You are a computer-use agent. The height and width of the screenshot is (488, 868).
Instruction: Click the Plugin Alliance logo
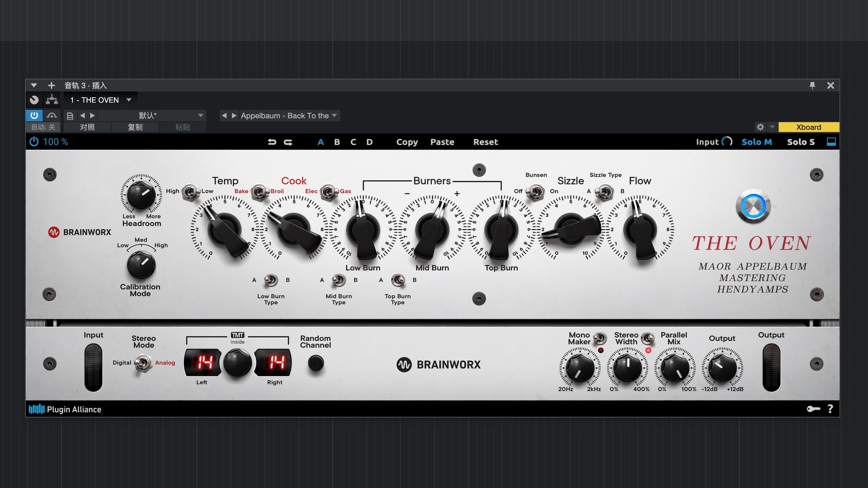65,409
